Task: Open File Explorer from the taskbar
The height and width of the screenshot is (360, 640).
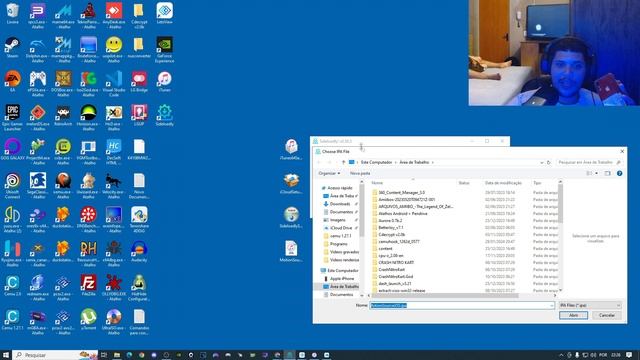Action: (117, 355)
